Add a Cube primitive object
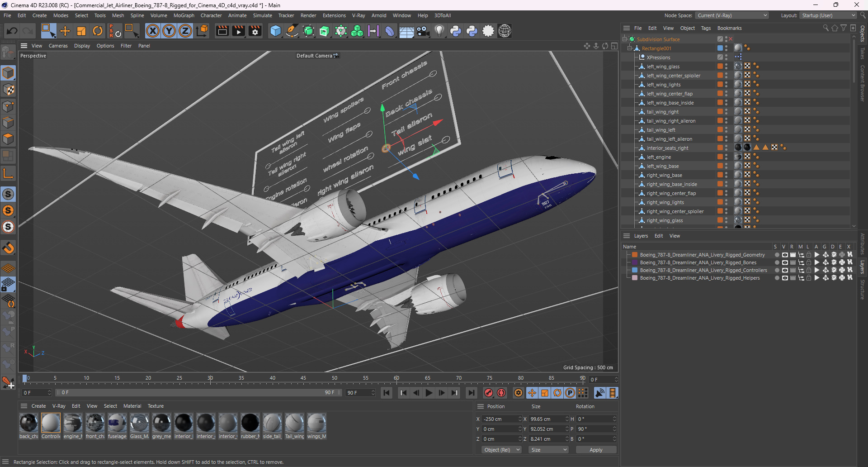The image size is (868, 467). (275, 31)
